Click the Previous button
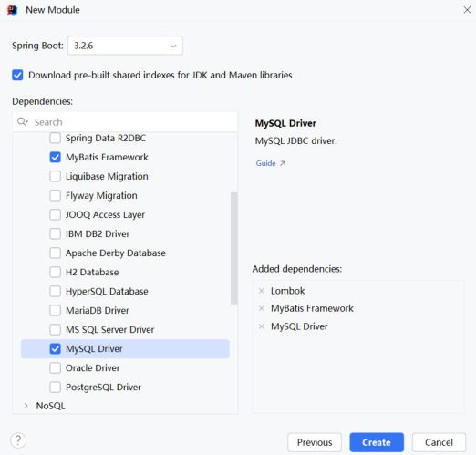Image resolution: width=476 pixels, height=455 pixels. [315, 442]
